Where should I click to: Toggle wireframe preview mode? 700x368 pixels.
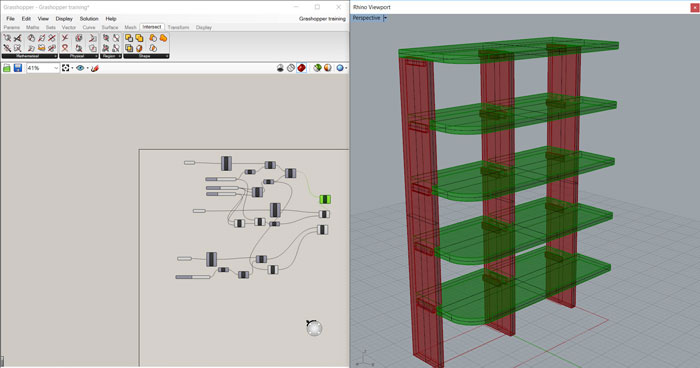point(291,68)
